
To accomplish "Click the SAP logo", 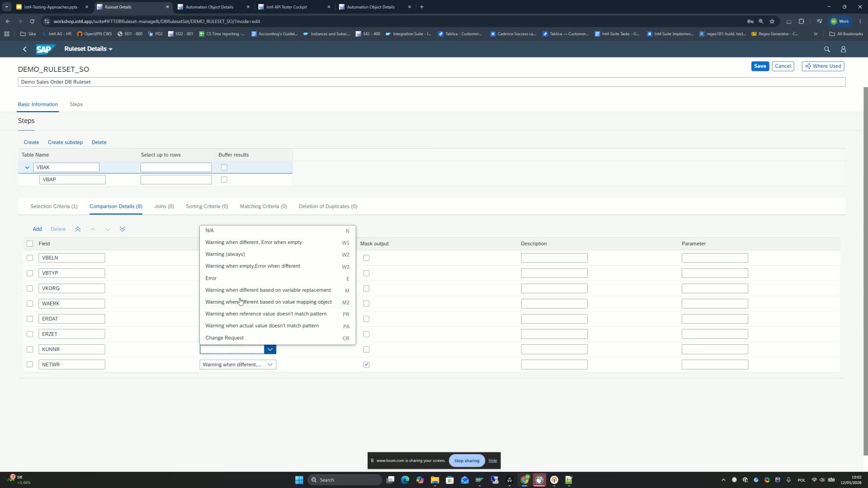I will [45, 49].
